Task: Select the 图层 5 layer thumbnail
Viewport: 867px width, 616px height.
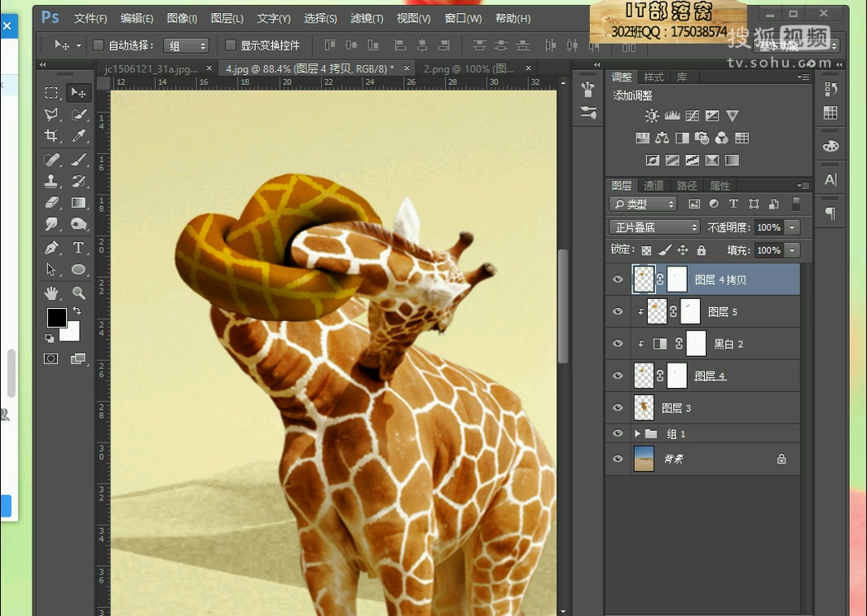Action: 657,311
